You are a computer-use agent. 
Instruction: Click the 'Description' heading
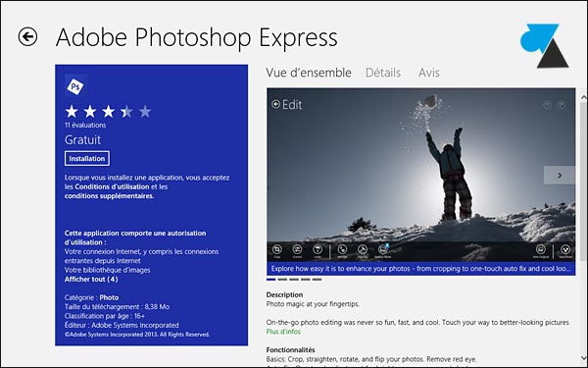pyautogui.click(x=284, y=294)
